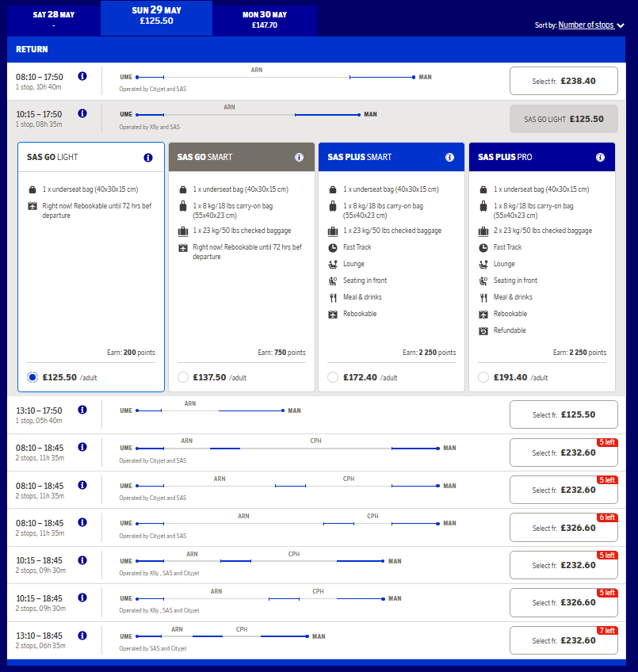Click the 'Earn: 200 points' text
638x672 pixels.
coord(131,353)
